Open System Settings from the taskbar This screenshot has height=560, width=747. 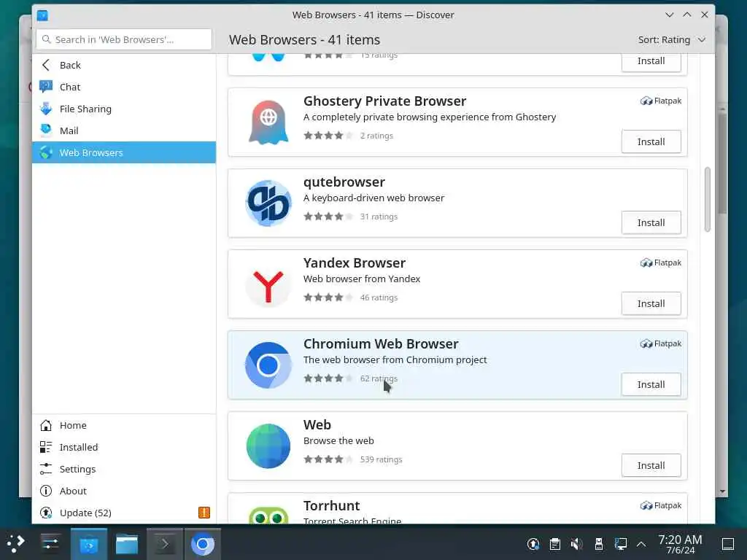pyautogui.click(x=50, y=543)
